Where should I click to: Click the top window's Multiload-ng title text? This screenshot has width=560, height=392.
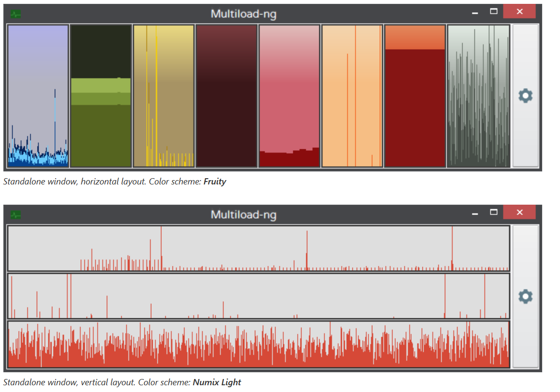pyautogui.click(x=244, y=14)
